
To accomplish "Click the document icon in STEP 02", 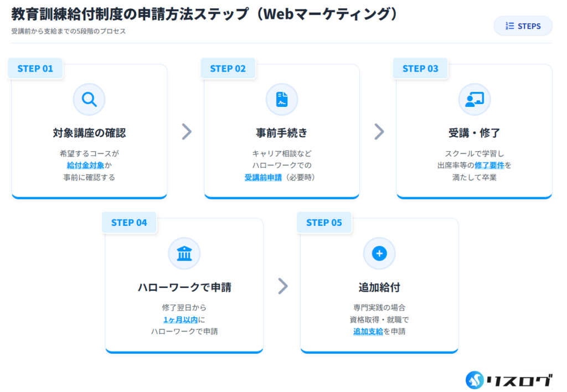I will click(x=282, y=99).
